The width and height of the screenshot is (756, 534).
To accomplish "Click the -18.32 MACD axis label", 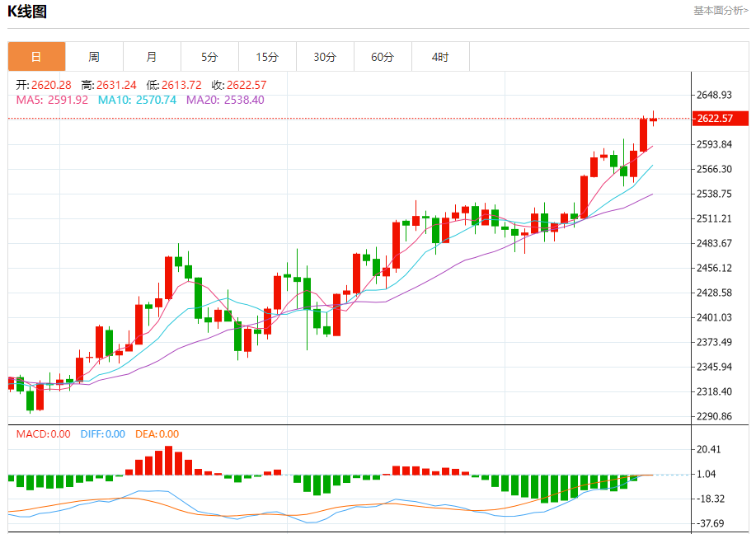I will point(711,499).
